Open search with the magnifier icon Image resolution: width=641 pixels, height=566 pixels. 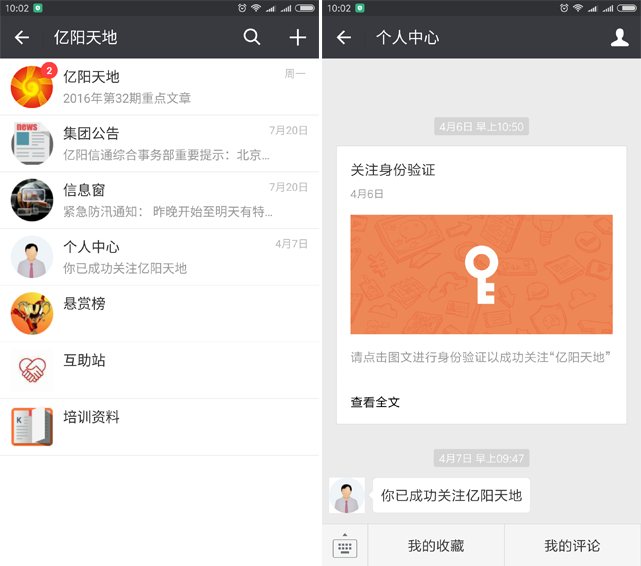[252, 38]
